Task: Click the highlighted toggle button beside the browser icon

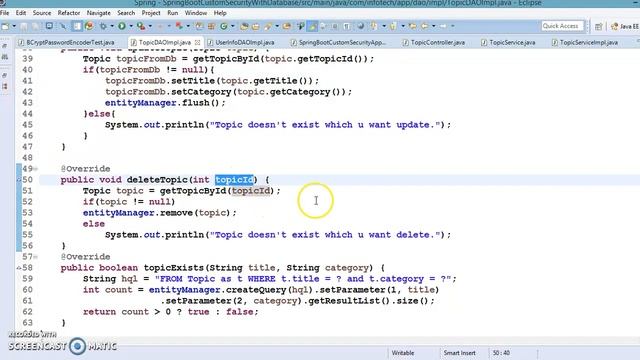Action: point(77,26)
